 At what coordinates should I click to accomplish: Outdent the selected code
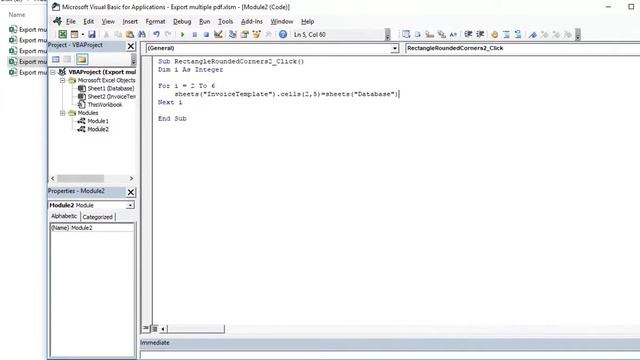tap(480, 35)
